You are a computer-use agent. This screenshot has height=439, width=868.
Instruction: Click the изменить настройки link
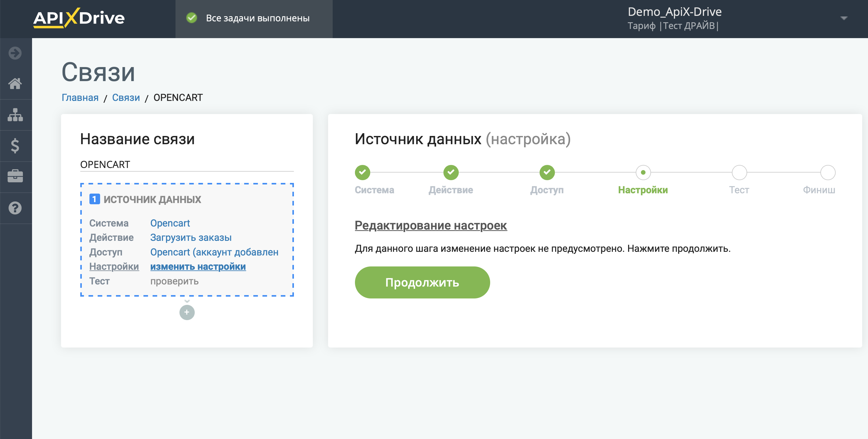click(x=198, y=267)
